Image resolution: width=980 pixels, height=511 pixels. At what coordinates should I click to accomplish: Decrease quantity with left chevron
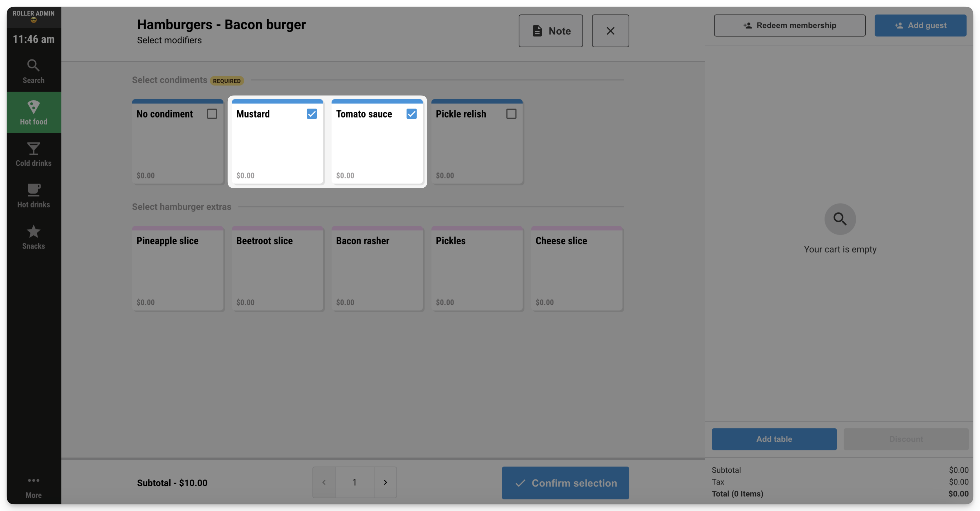tap(324, 482)
